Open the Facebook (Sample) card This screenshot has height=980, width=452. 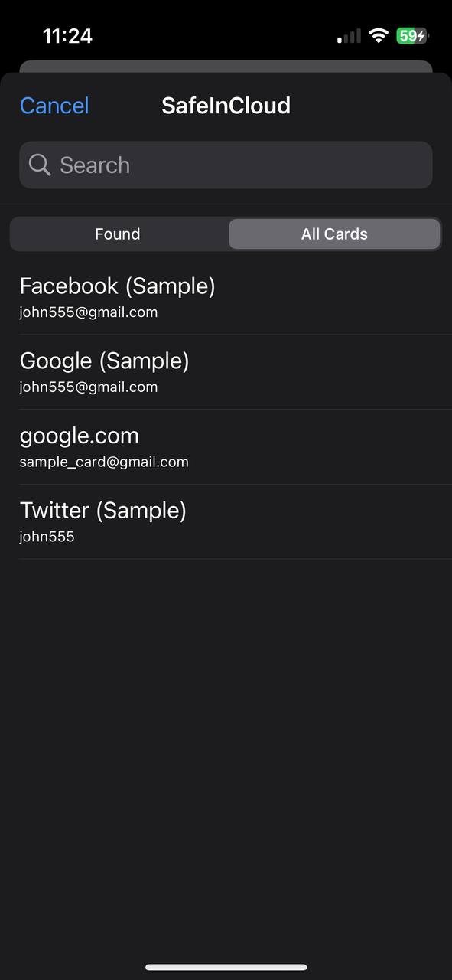(x=226, y=297)
